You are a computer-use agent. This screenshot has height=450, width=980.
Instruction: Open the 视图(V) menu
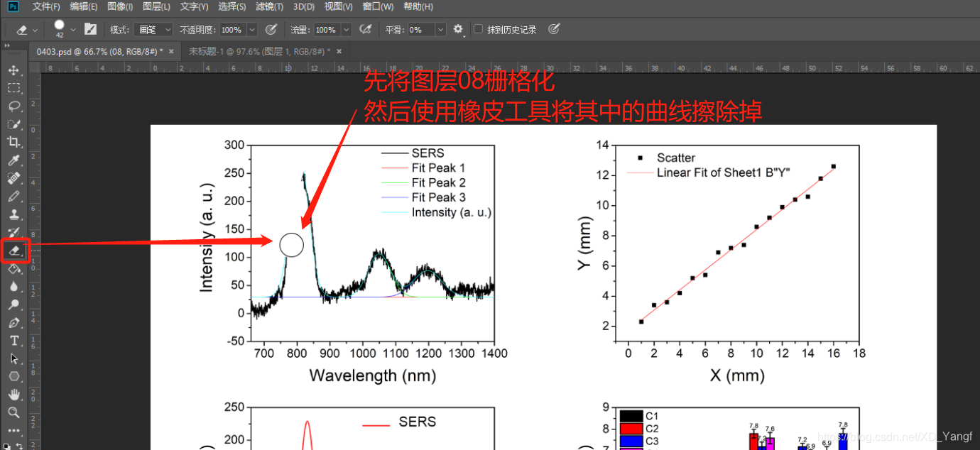pos(338,6)
